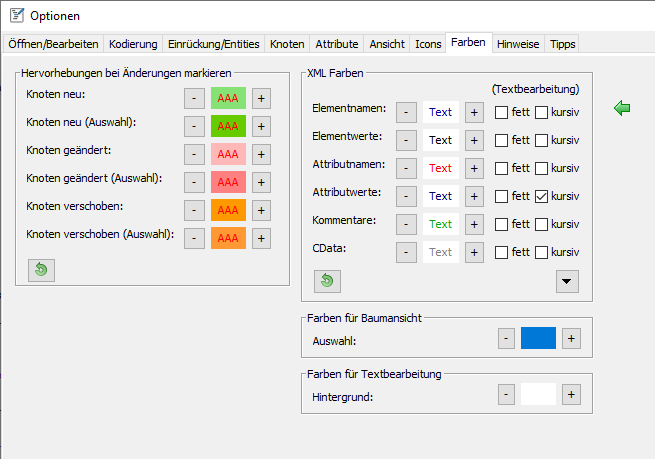Reset highlight colors with the green undo icon
The image size is (655, 459).
coord(42,270)
